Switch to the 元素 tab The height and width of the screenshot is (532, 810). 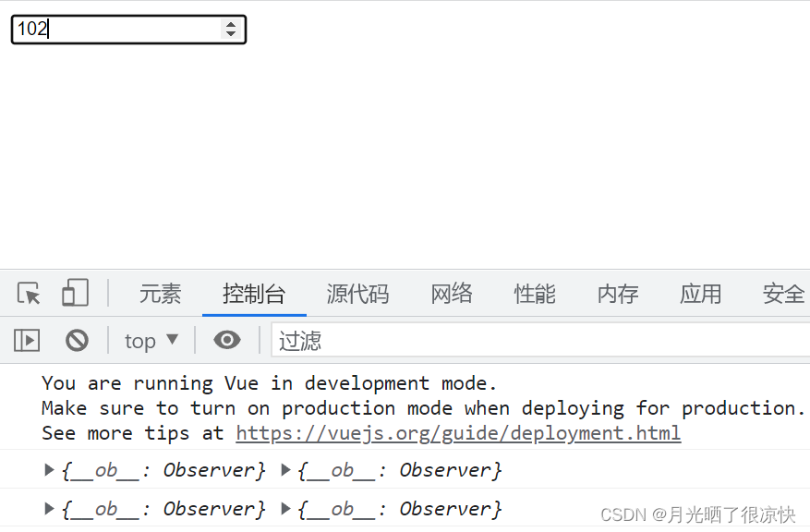160,294
